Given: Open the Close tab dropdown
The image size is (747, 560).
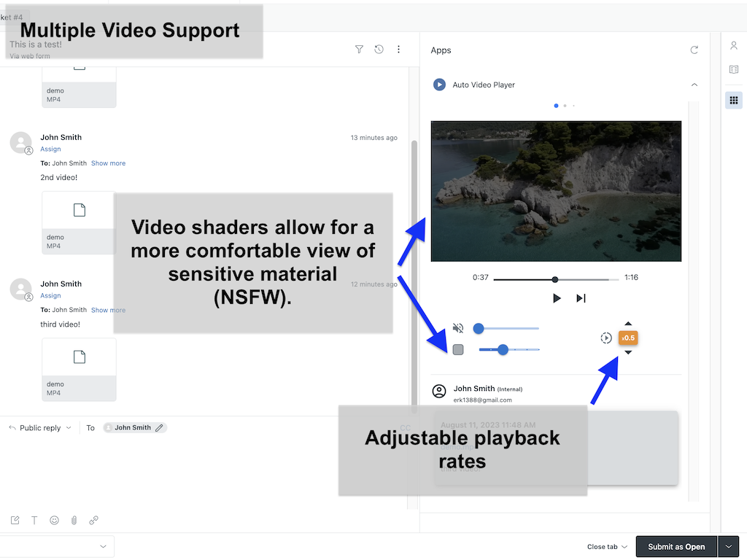Looking at the screenshot, I should click(x=607, y=547).
